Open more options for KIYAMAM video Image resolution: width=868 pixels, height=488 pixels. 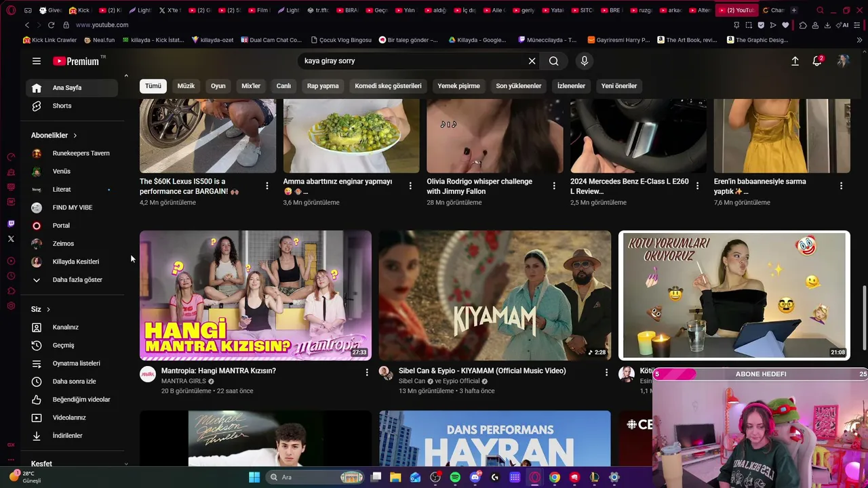(x=606, y=372)
